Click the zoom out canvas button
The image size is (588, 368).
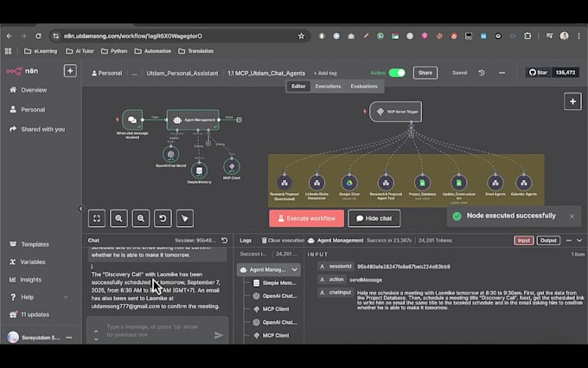tap(141, 218)
